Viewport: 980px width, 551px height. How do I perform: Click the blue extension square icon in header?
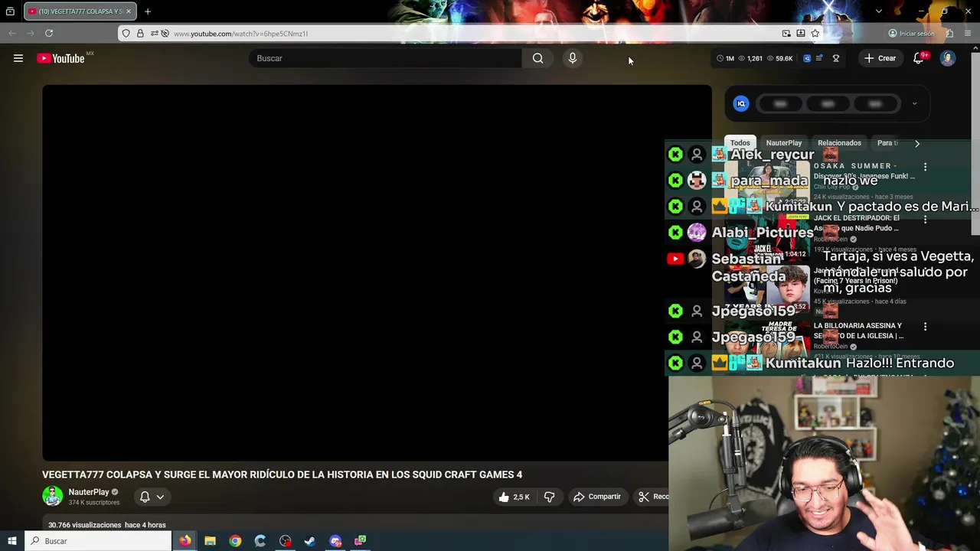click(x=807, y=58)
